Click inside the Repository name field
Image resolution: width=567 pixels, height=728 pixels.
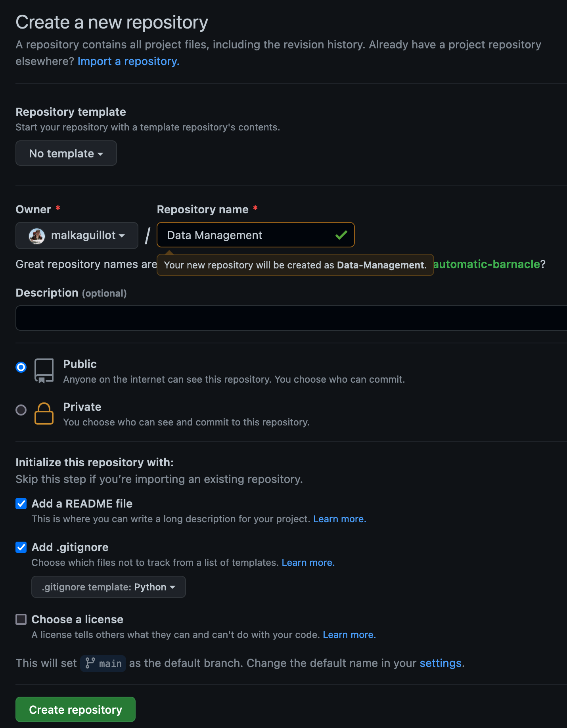point(246,235)
